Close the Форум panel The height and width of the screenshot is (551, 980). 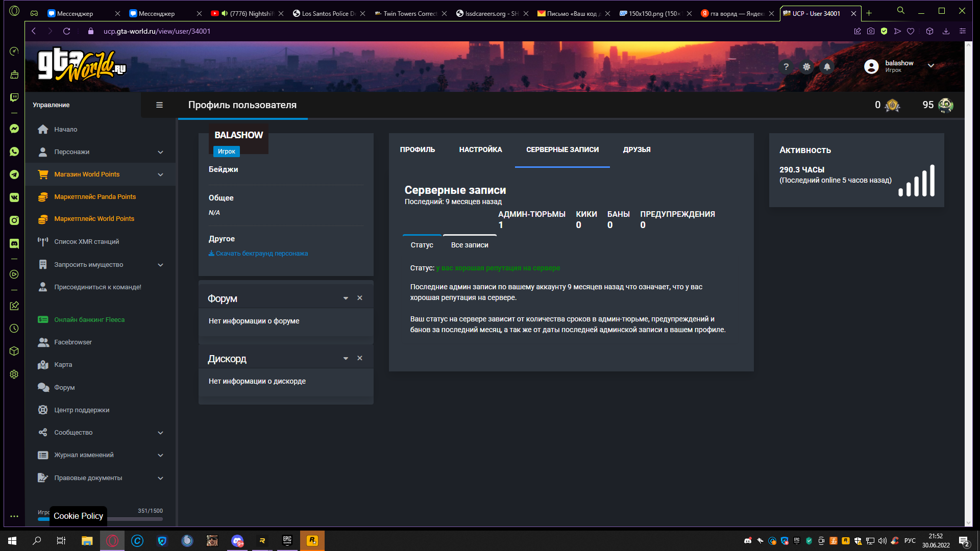coord(360,298)
